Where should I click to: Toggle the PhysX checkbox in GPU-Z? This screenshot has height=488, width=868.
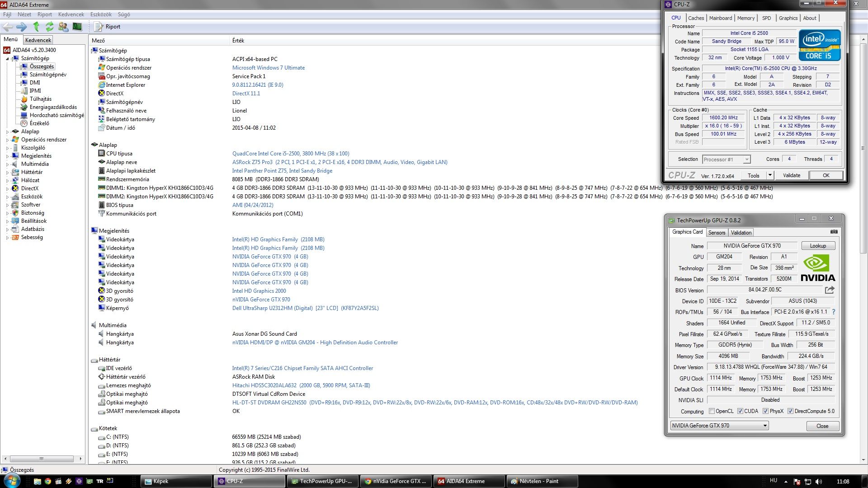(765, 411)
